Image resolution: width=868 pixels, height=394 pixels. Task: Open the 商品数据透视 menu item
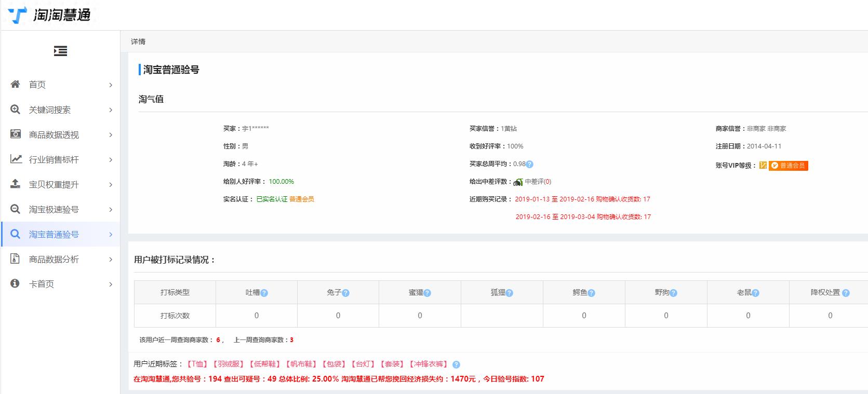[60, 134]
